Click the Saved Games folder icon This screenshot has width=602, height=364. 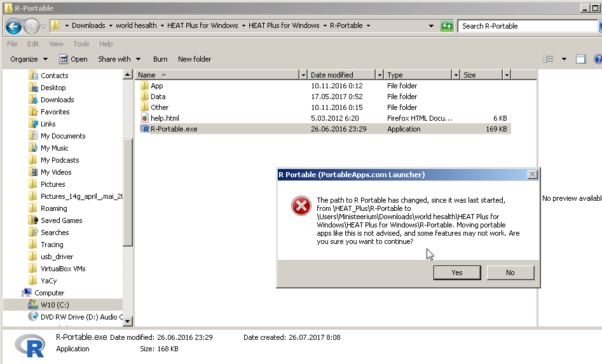click(34, 220)
